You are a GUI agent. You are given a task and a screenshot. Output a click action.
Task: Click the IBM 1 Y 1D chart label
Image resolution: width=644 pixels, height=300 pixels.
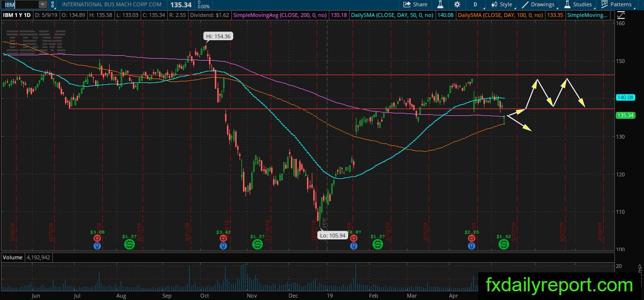click(x=17, y=15)
